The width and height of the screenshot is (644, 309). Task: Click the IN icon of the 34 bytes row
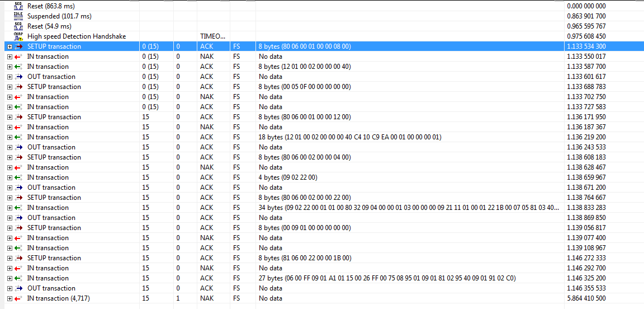(x=19, y=208)
